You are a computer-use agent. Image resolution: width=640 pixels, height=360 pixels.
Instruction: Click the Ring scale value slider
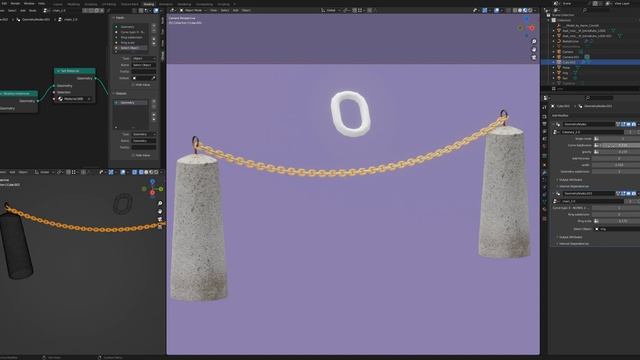(619, 221)
